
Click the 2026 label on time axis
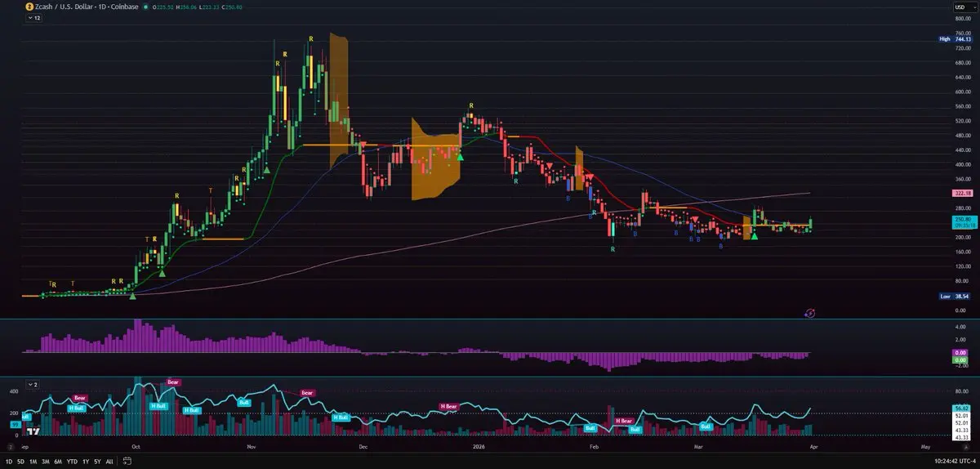tap(478, 448)
